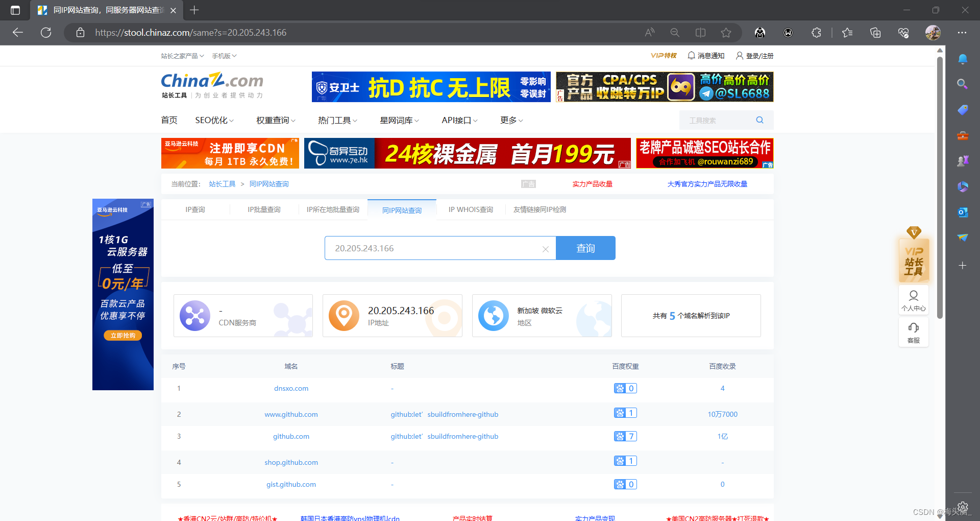The image size is (980, 521).
Task: Select 同IP网站查询 tab
Action: pos(402,210)
